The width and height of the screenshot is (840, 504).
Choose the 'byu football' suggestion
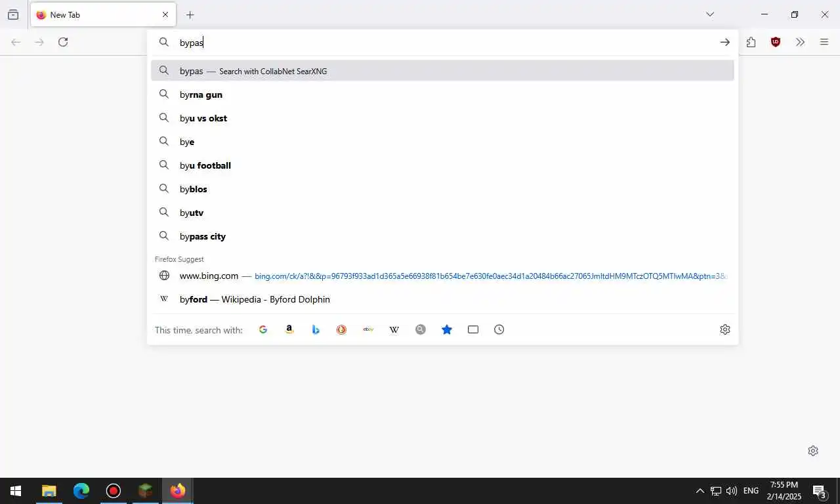[x=442, y=165]
